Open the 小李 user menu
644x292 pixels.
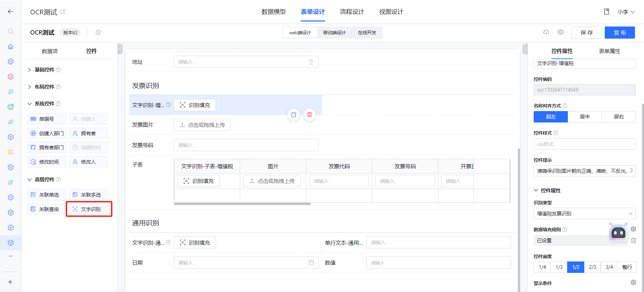626,12
